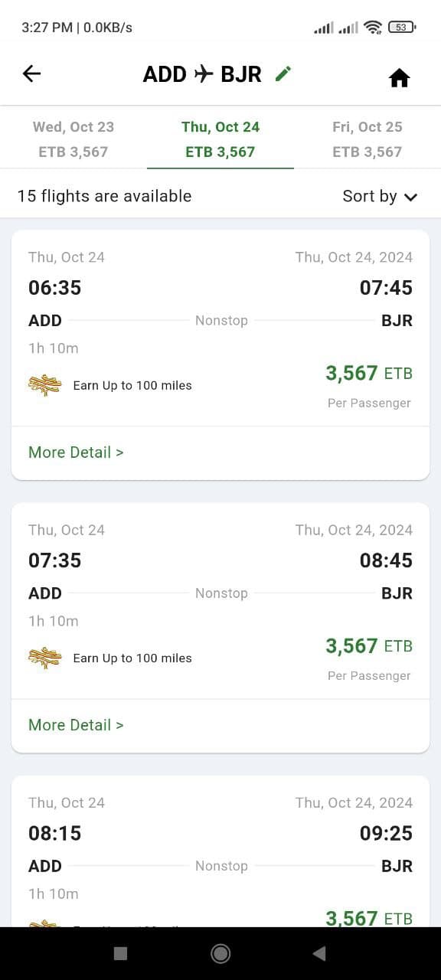Tap ShebaMiles logo on the 07:35 flight
441x980 pixels.
coord(44,658)
